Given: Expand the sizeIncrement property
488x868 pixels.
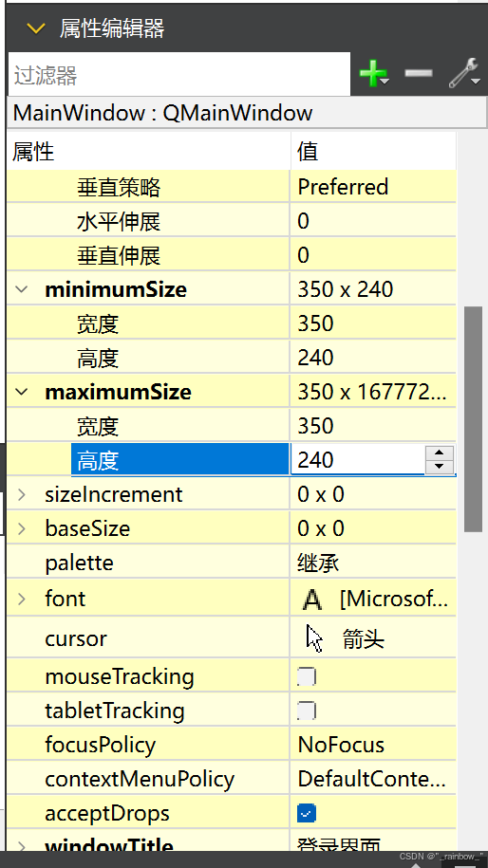Looking at the screenshot, I should [22, 494].
